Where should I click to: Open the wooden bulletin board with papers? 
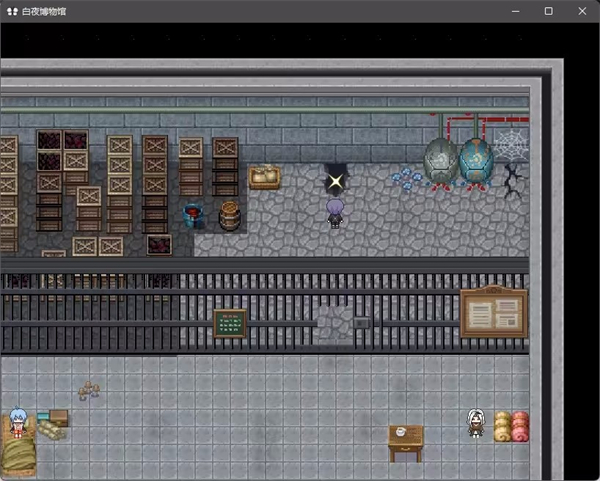coord(494,312)
